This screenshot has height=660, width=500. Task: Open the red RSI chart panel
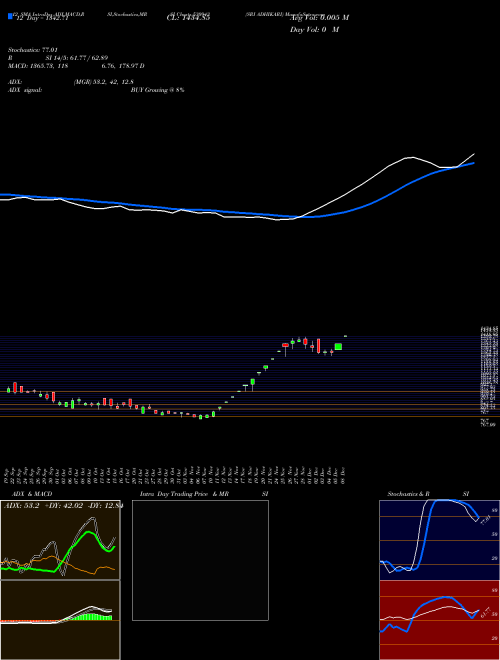pos(439,620)
